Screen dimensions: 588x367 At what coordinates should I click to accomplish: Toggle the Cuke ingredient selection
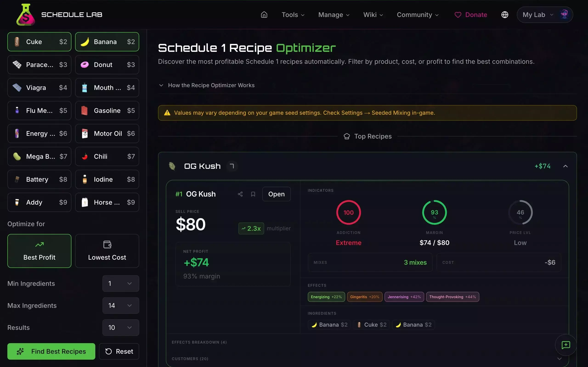39,42
